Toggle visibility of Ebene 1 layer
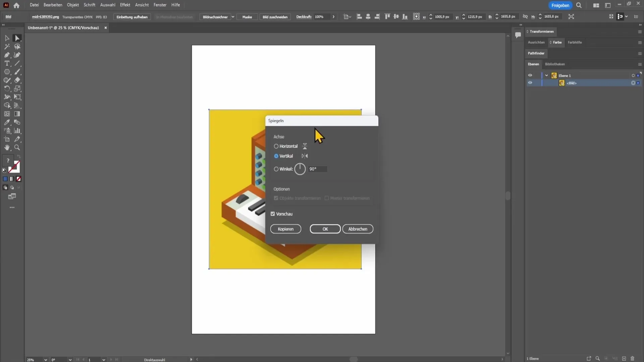The width and height of the screenshot is (644, 362). pyautogui.click(x=530, y=75)
